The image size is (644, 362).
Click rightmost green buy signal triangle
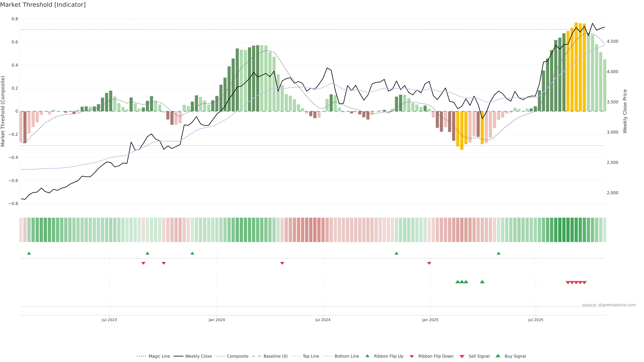(482, 282)
